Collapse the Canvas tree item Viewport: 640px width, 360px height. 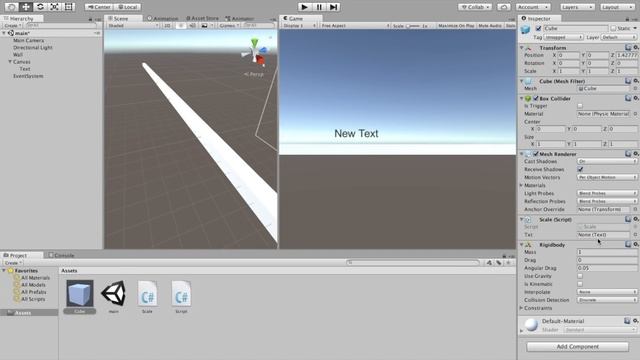(10, 62)
